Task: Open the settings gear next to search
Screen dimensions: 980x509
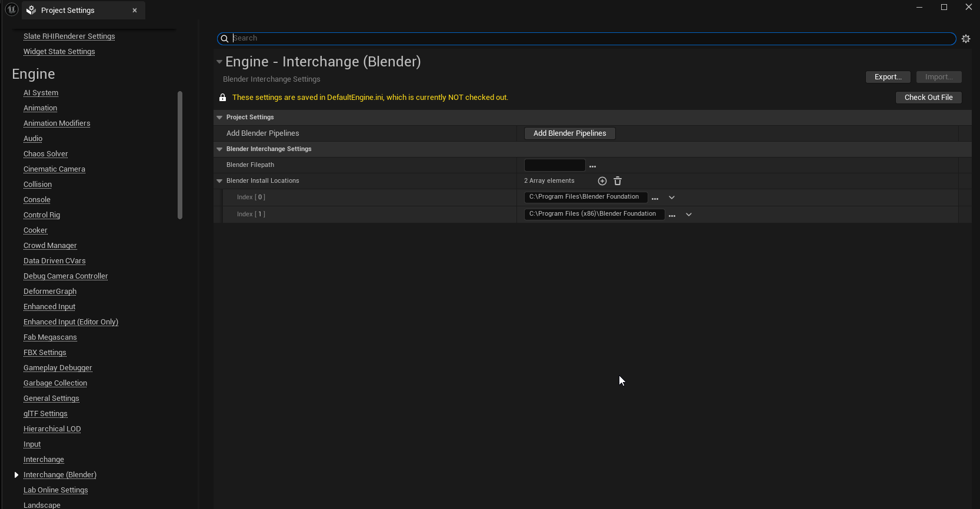Action: 966,39
